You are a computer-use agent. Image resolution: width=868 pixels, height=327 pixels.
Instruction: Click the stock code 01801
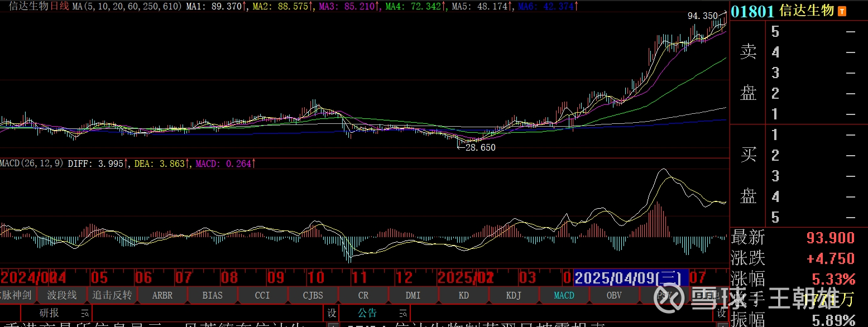[x=752, y=11]
